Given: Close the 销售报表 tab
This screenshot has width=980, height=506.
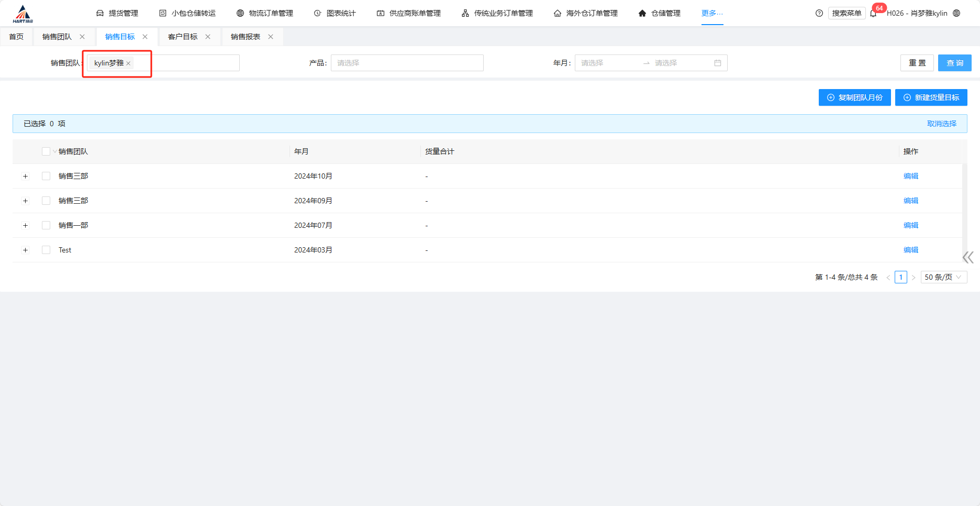Looking at the screenshot, I should coord(271,37).
